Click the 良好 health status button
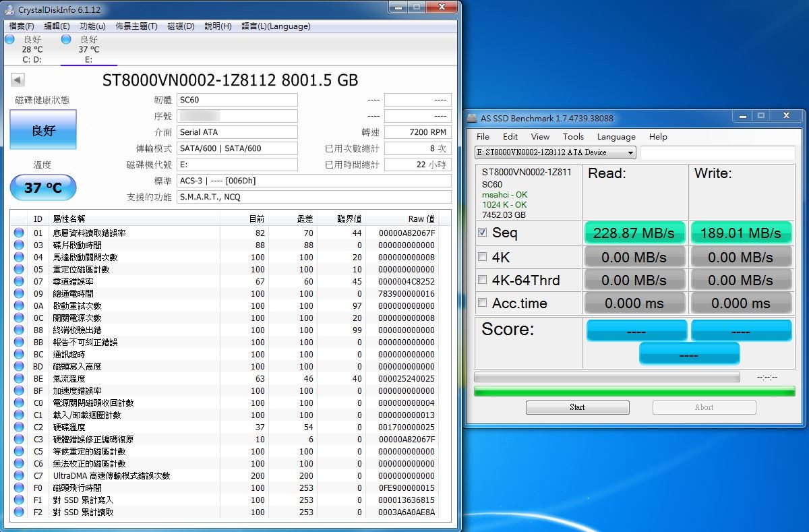809x532 pixels. pos(43,130)
